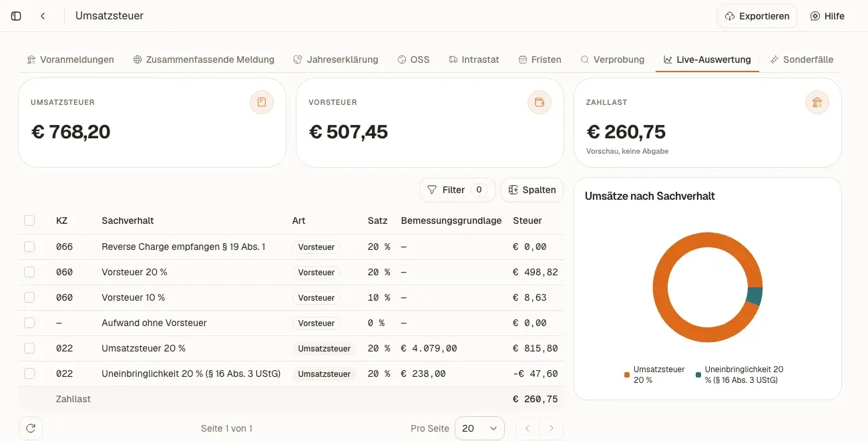
Task: Switch to the Voranmeldungen tab
Action: (x=70, y=59)
